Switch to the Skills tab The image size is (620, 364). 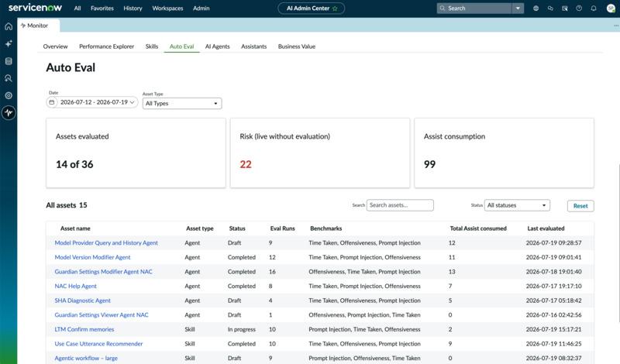click(152, 46)
